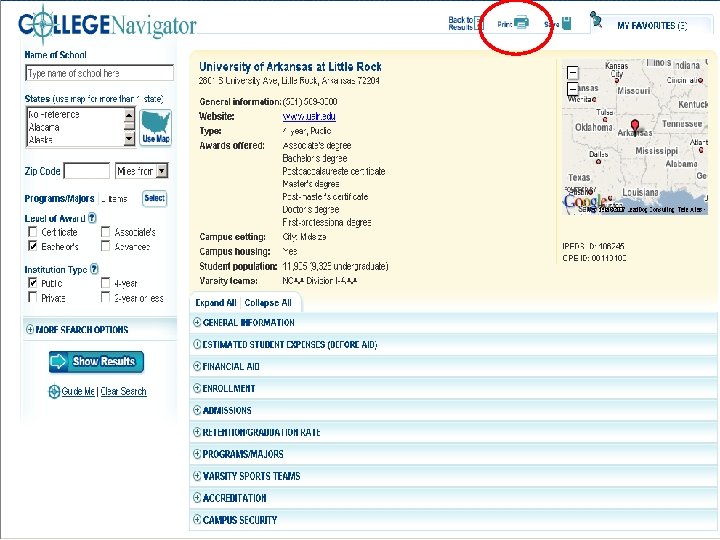
Task: Click the Guide Me compass icon
Action: (54, 391)
